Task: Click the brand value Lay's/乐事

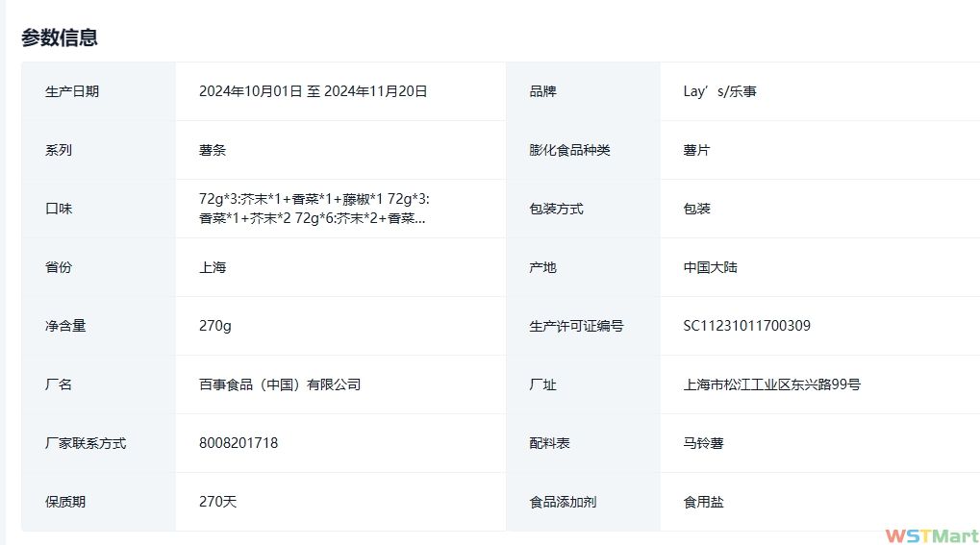Action: click(719, 91)
